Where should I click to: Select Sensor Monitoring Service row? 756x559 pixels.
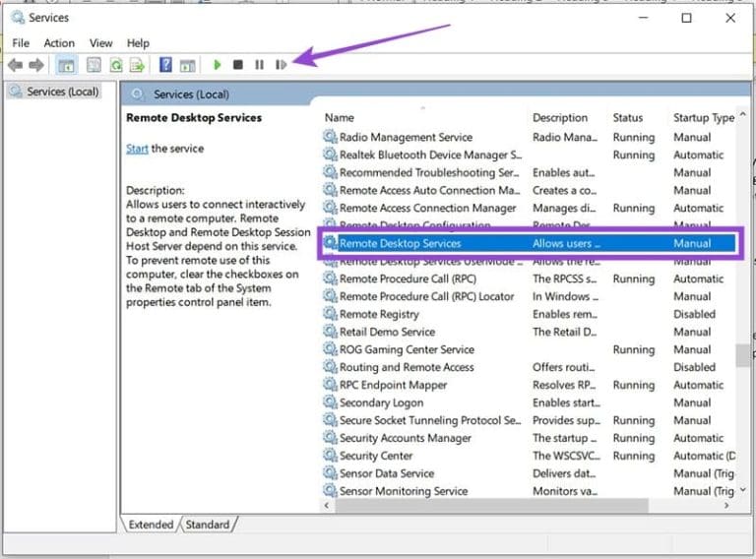(529, 491)
